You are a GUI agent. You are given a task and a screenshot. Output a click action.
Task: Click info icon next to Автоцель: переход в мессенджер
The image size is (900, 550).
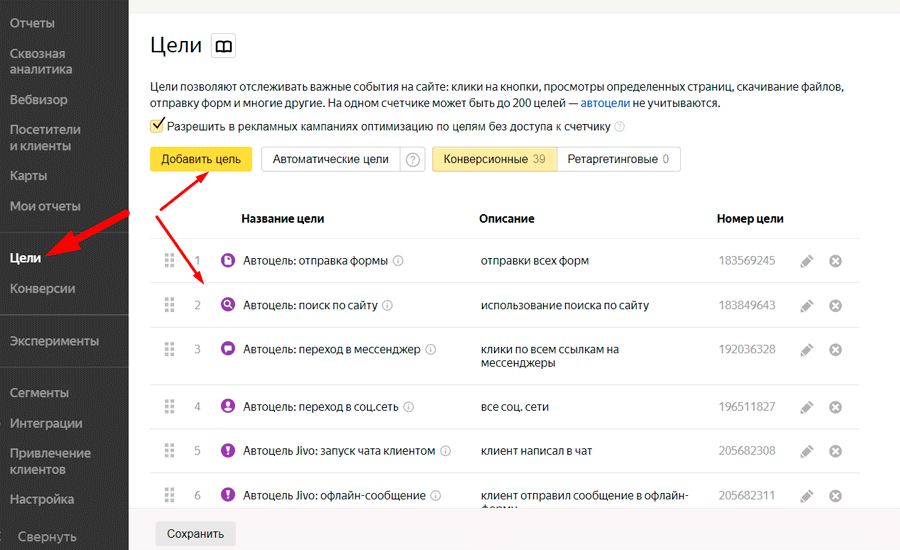(430, 349)
